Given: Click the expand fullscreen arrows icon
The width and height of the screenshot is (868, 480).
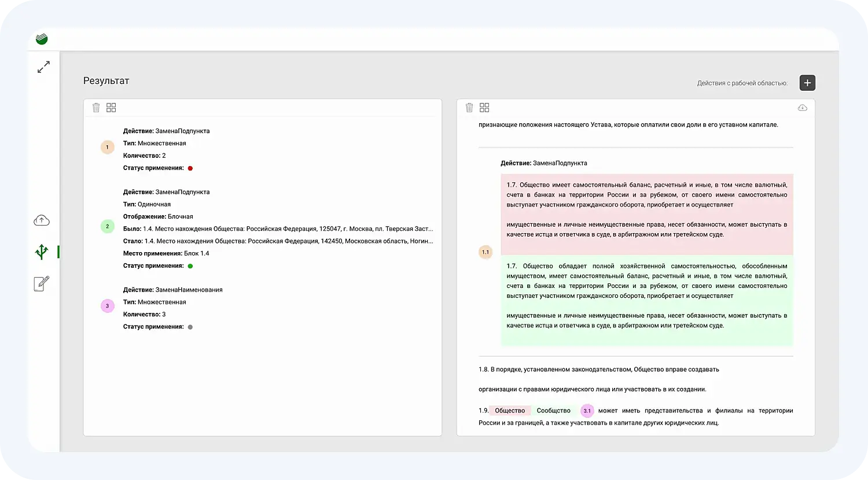Looking at the screenshot, I should 43,67.
